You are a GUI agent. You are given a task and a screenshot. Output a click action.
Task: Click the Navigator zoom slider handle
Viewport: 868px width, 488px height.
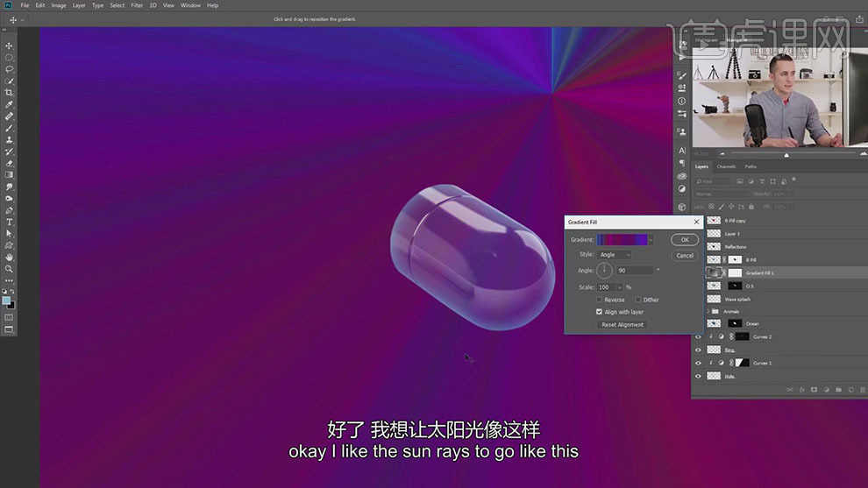pyautogui.click(x=786, y=155)
